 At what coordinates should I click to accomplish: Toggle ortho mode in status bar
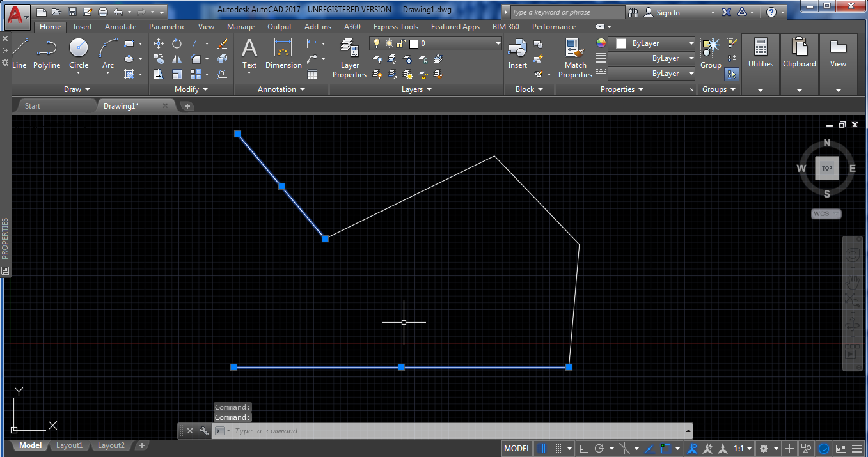(x=585, y=448)
